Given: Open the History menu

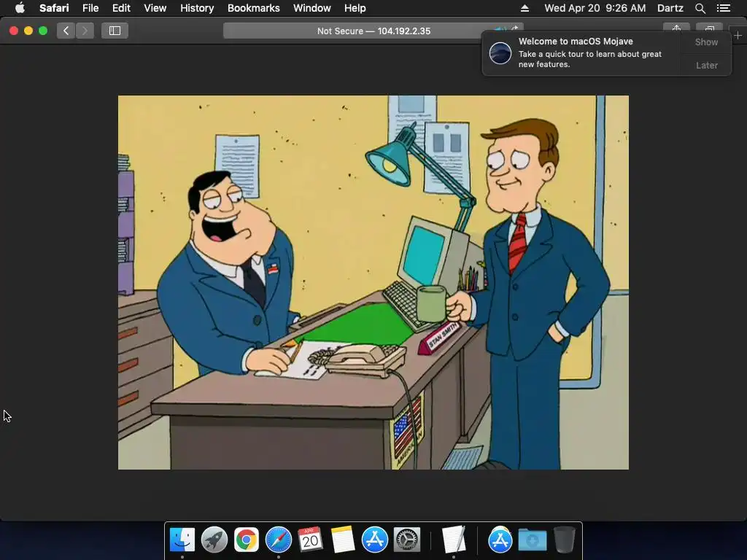Looking at the screenshot, I should tap(197, 8).
